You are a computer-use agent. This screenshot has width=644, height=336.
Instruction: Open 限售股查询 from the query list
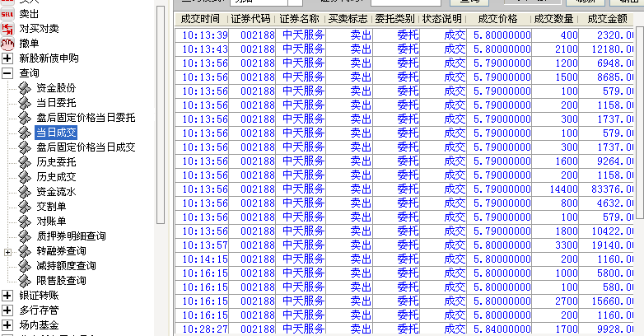click(61, 281)
